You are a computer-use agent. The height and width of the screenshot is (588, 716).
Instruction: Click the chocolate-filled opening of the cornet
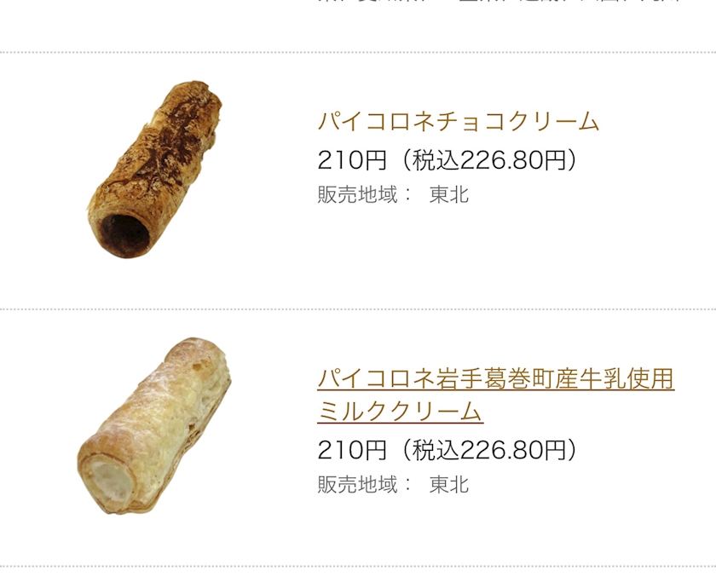[x=124, y=230]
